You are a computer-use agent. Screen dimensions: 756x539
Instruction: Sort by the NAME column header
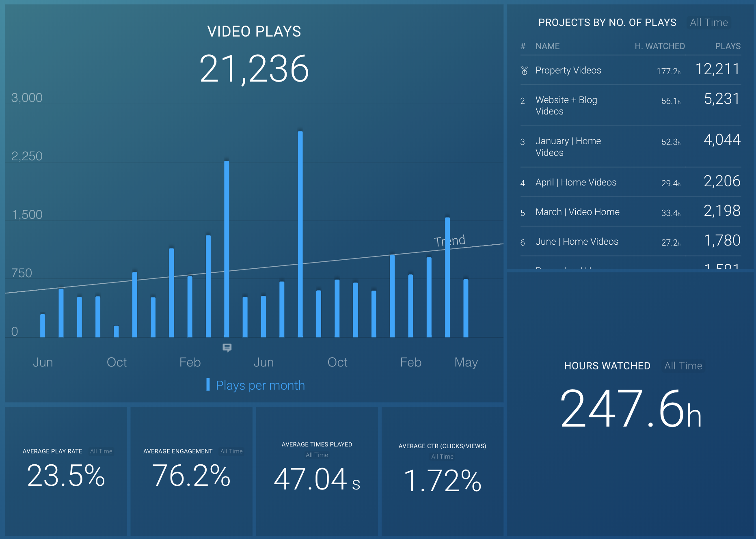(x=547, y=46)
